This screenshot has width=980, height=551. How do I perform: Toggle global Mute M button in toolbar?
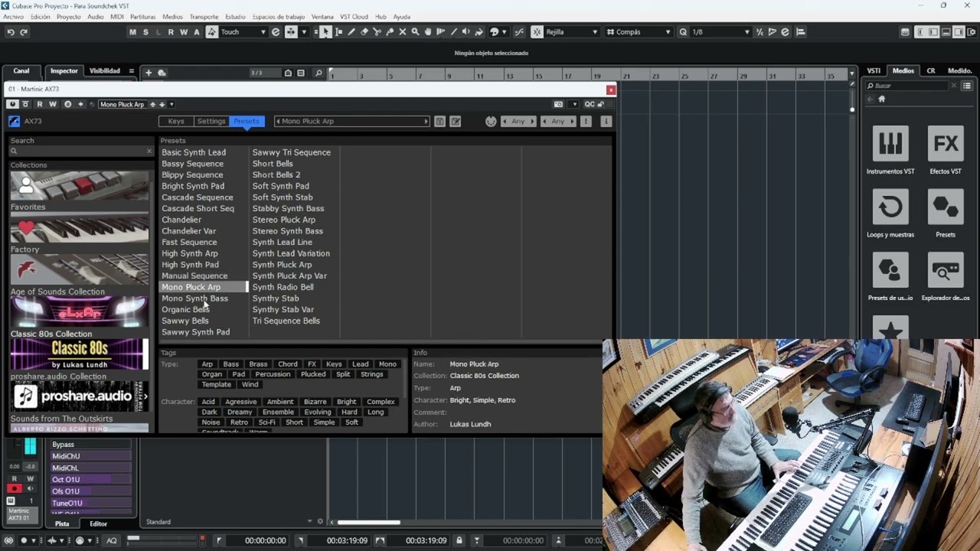[x=133, y=32]
